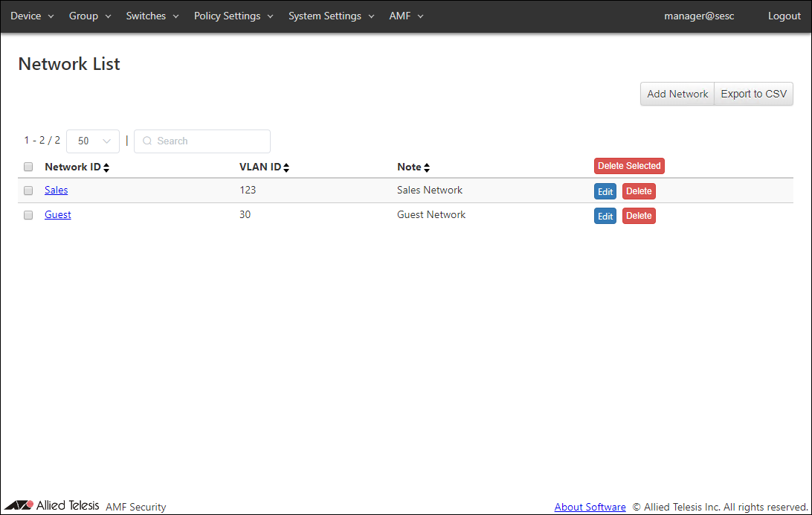Expand the Policy Settings menu

pyautogui.click(x=233, y=16)
